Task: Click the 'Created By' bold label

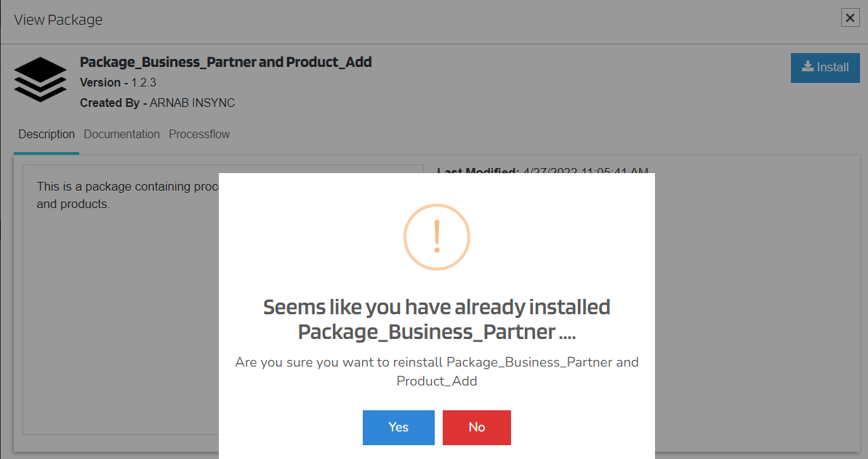Action: click(109, 103)
